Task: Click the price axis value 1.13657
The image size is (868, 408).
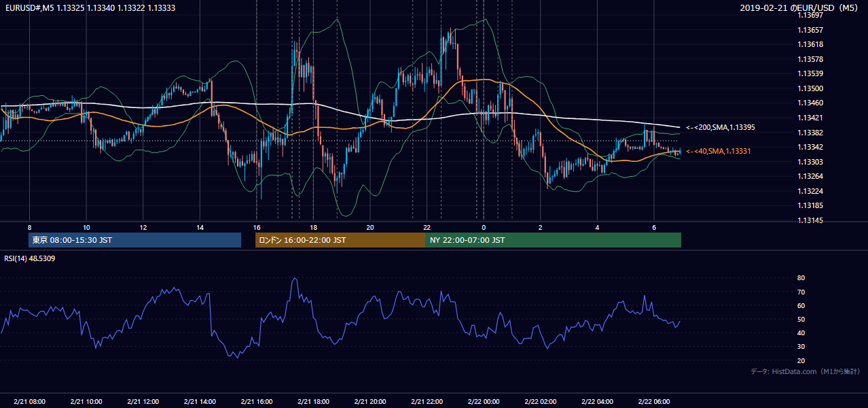Action: click(810, 30)
